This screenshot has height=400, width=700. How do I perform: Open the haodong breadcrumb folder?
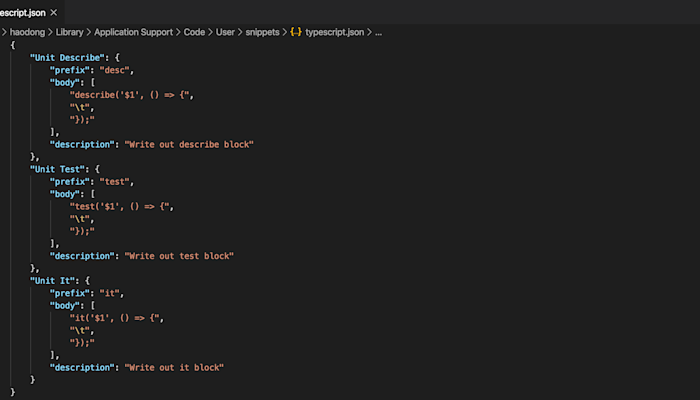pos(27,32)
